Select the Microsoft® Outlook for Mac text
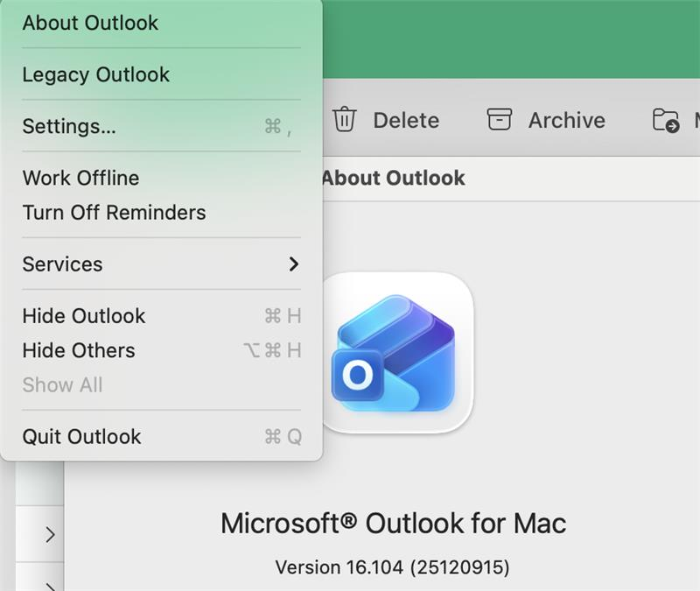 [393, 523]
